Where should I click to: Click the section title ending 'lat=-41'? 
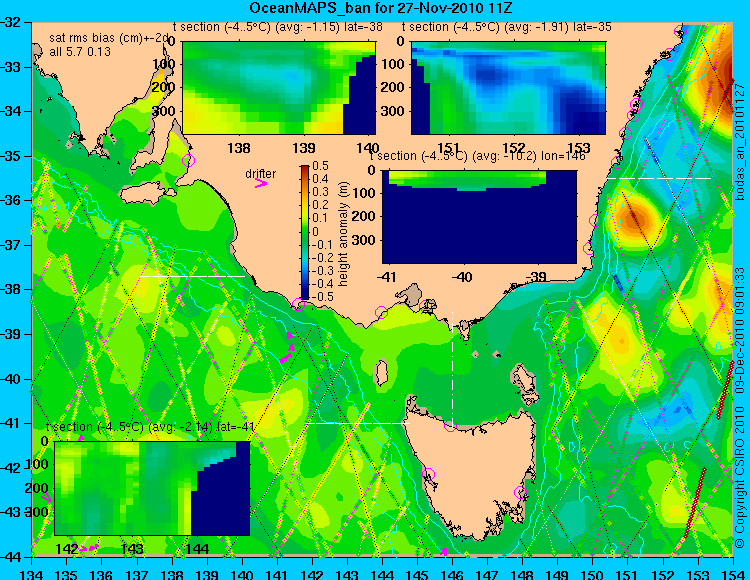tap(150, 427)
